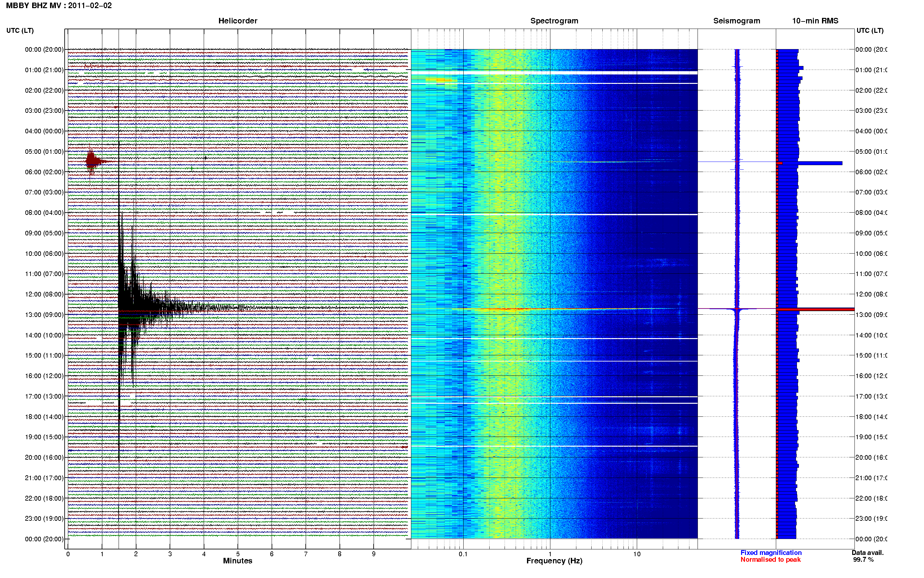Click the red RMS peak bar near 12:45
Image resolution: width=924 pixels, height=578 pixels.
coord(815,309)
